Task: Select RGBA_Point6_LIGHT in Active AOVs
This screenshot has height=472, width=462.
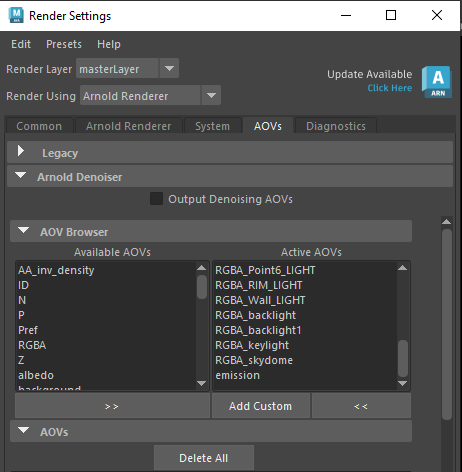Action: [265, 270]
